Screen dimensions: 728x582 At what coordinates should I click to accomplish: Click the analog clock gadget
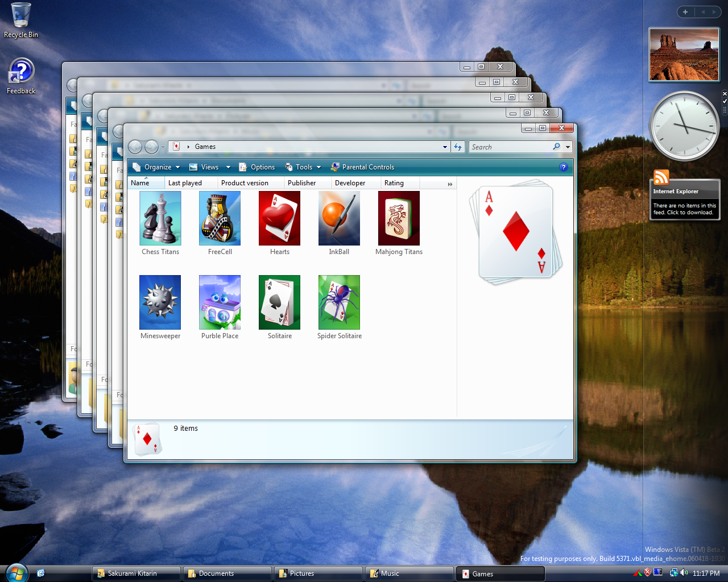pyautogui.click(x=684, y=126)
